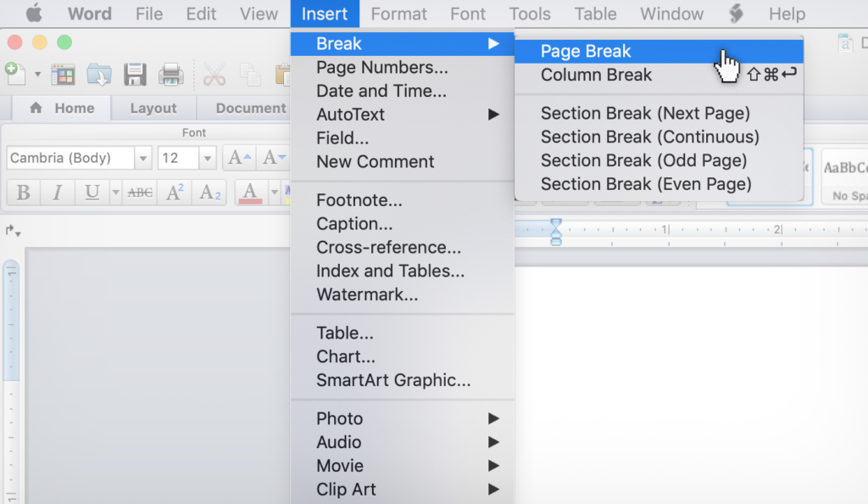Screen dimensions: 868x504
Task: Toggle italic formatting
Action: (x=57, y=193)
